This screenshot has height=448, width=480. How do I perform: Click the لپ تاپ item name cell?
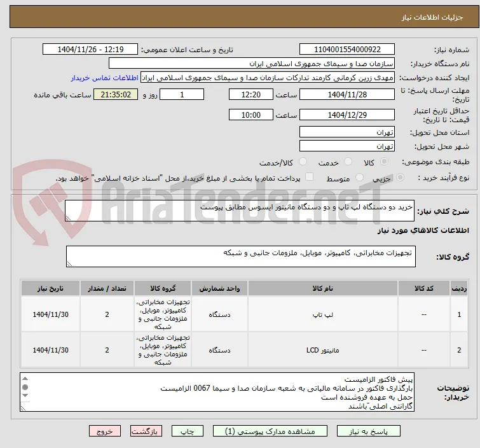(x=323, y=314)
